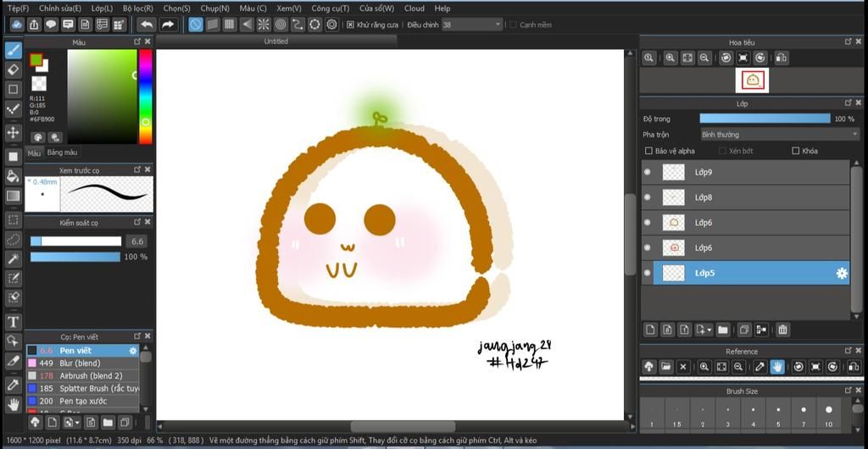
Task: Select Splatter Brush in list
Action: [82, 389]
